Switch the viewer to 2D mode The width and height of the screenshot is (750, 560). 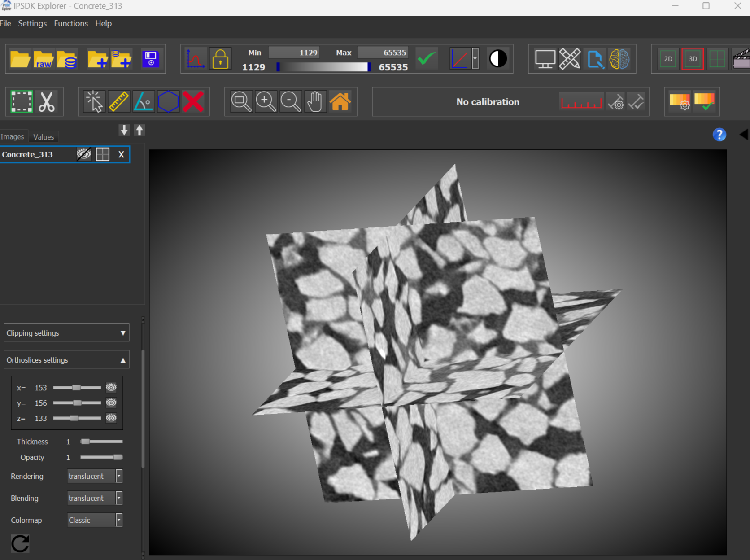point(667,59)
